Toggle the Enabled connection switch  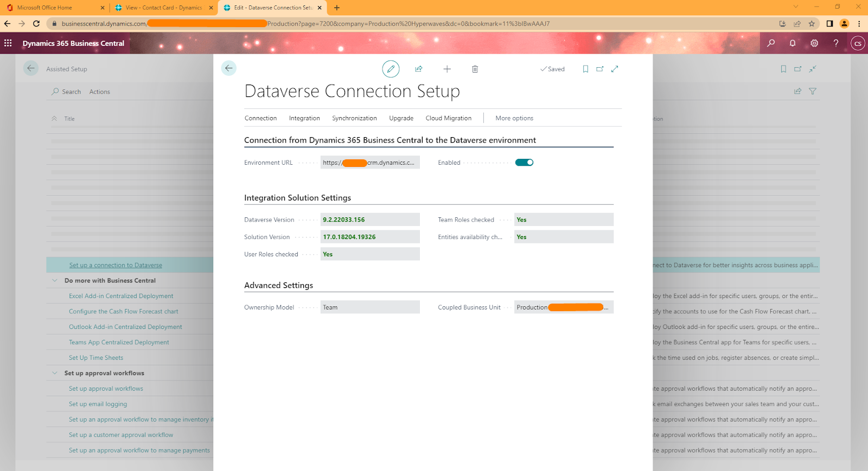pyautogui.click(x=524, y=163)
